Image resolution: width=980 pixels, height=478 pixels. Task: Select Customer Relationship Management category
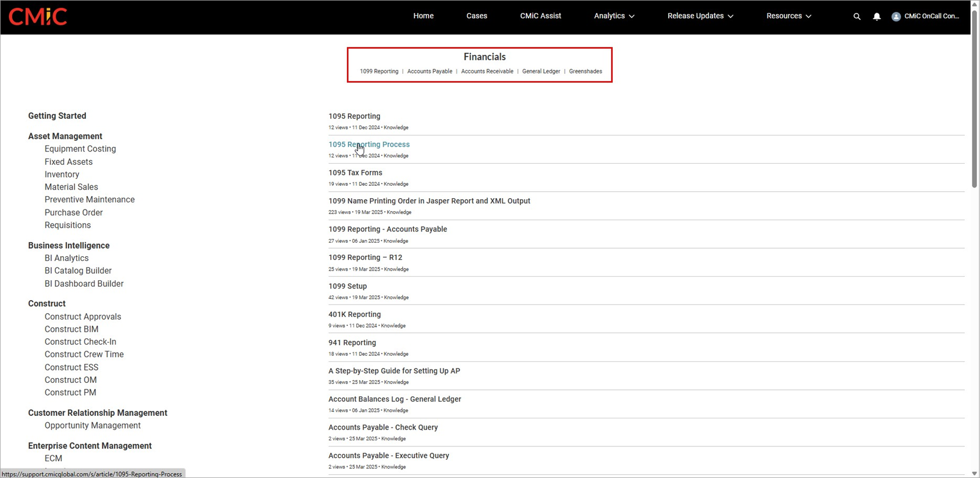(98, 413)
